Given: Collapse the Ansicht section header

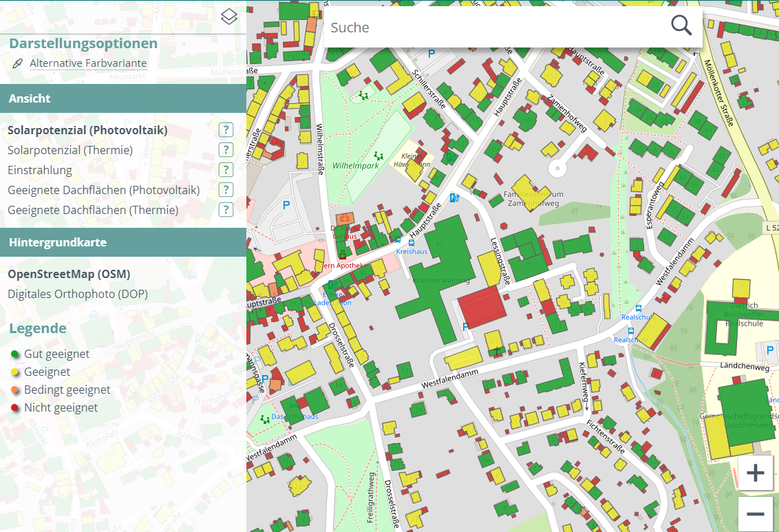Looking at the screenshot, I should (123, 98).
